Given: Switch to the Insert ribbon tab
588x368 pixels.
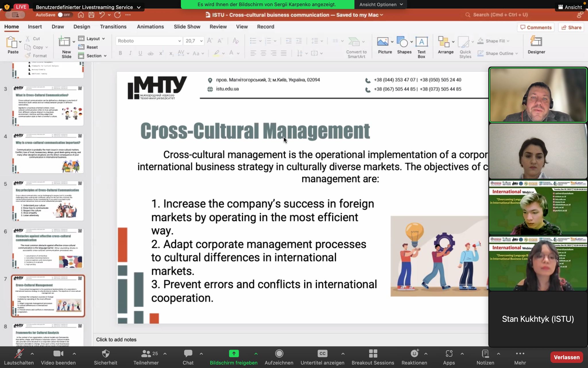Looking at the screenshot, I should [x=35, y=26].
